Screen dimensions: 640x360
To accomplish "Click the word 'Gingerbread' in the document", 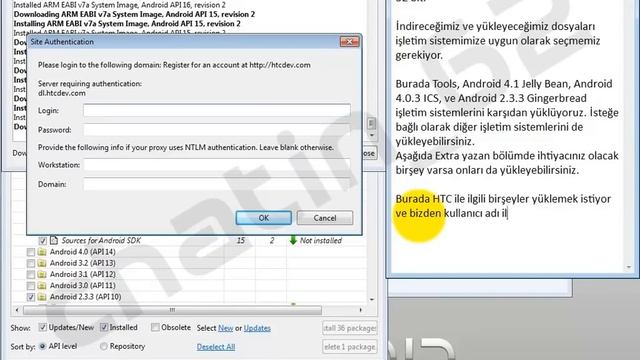I will coord(556,98).
